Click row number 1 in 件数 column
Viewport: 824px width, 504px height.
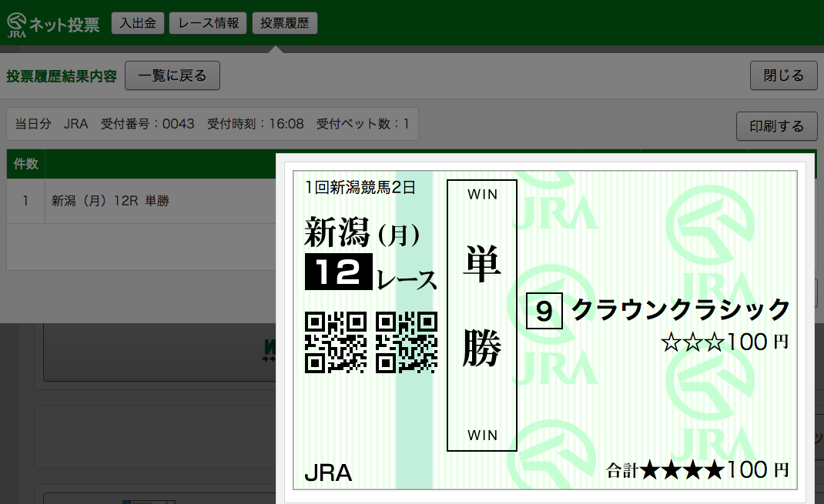25,201
